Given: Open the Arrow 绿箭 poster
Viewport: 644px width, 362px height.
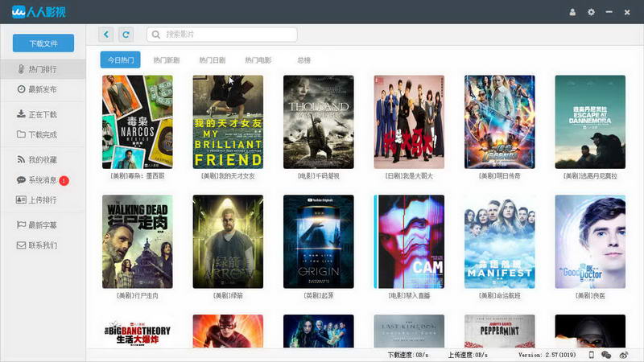Looking at the screenshot, I should (x=228, y=242).
